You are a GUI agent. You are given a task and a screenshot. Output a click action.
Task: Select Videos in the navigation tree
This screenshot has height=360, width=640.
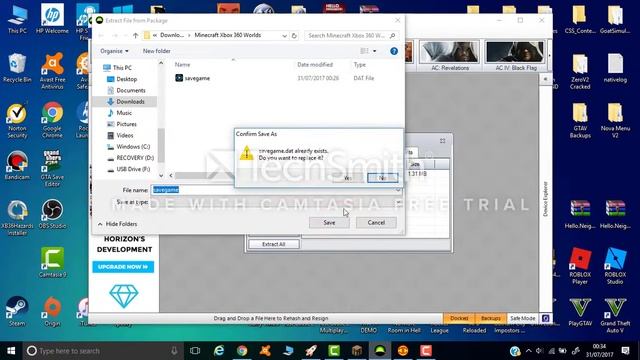124,135
